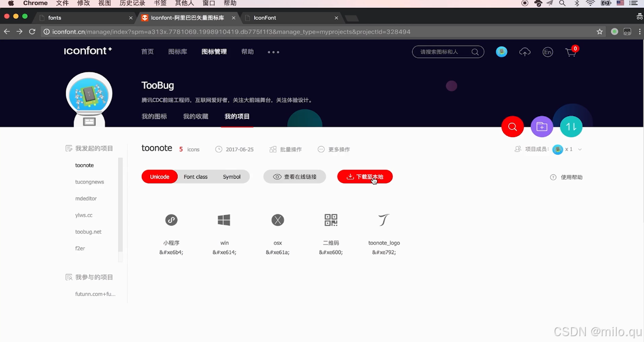Open Spotlight search in menu bar
This screenshot has width=644, height=342.
click(562, 3)
